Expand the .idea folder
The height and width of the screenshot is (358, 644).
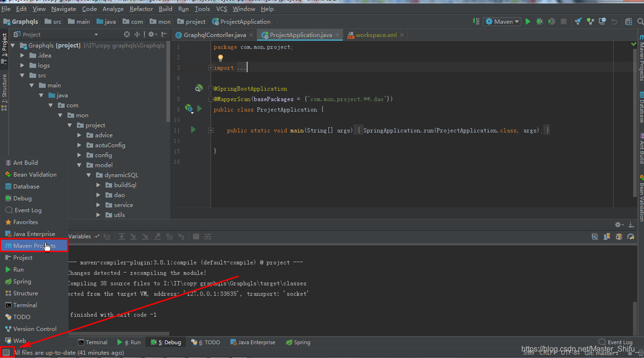coord(22,56)
